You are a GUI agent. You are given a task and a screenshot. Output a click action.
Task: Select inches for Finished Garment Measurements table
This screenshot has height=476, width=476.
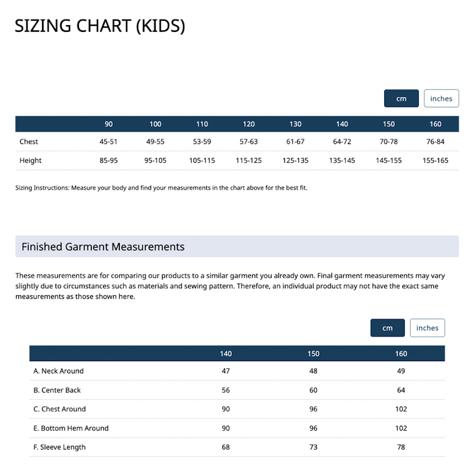click(427, 328)
